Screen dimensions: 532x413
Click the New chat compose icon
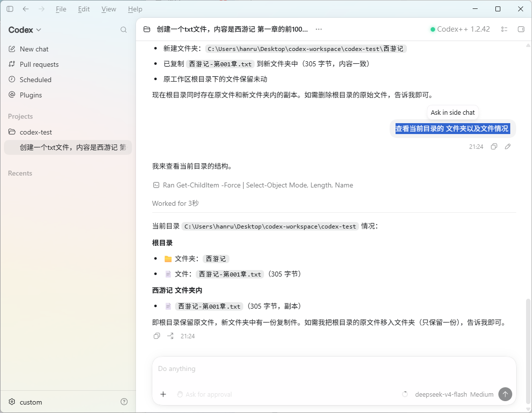[12, 49]
